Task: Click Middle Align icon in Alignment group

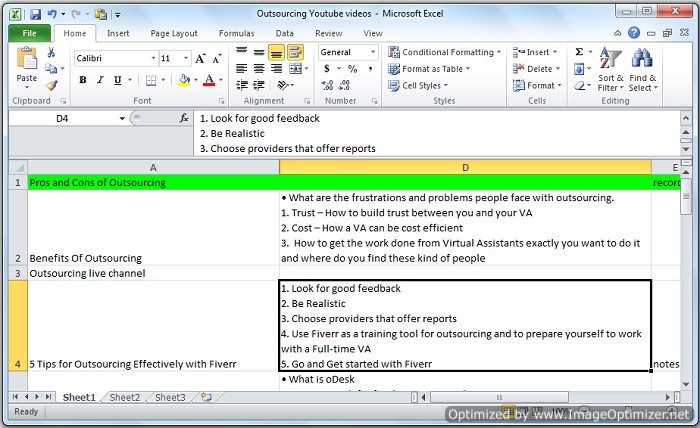Action: pyautogui.click(x=259, y=52)
